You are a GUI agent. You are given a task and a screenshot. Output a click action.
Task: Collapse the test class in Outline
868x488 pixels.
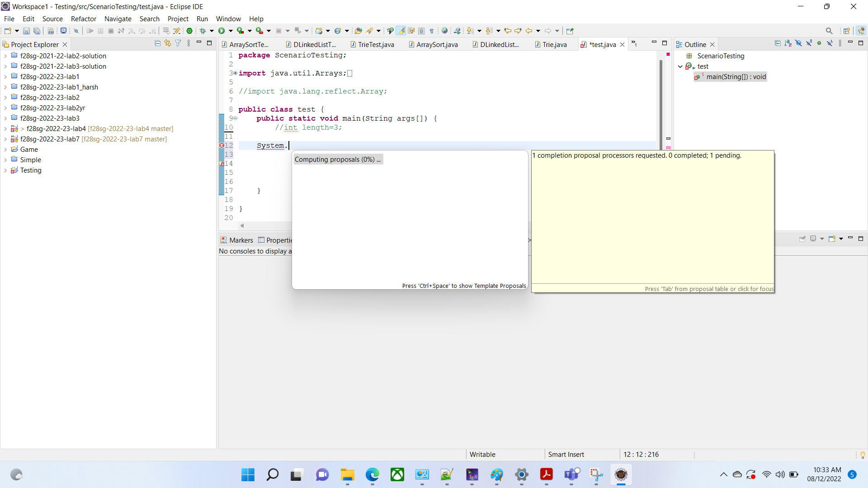click(680, 66)
